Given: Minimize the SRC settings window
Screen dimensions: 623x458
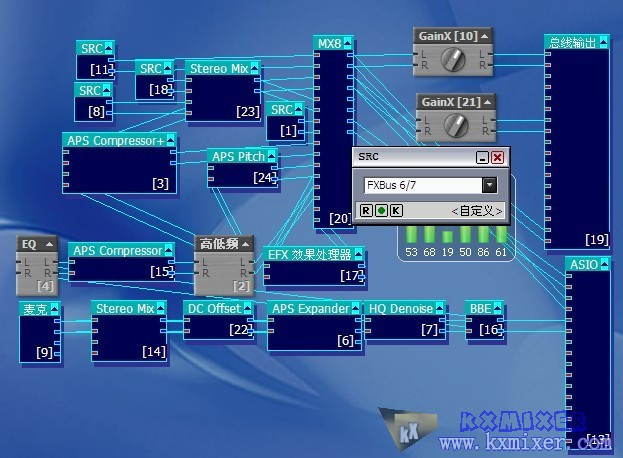Looking at the screenshot, I should point(482,157).
